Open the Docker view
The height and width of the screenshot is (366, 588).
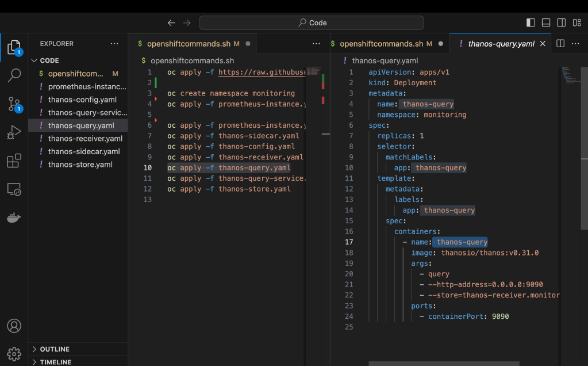point(14,218)
